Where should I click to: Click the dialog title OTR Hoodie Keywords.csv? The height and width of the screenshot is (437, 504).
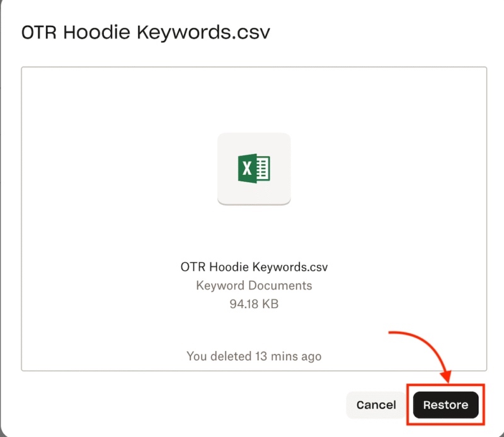pos(146,33)
